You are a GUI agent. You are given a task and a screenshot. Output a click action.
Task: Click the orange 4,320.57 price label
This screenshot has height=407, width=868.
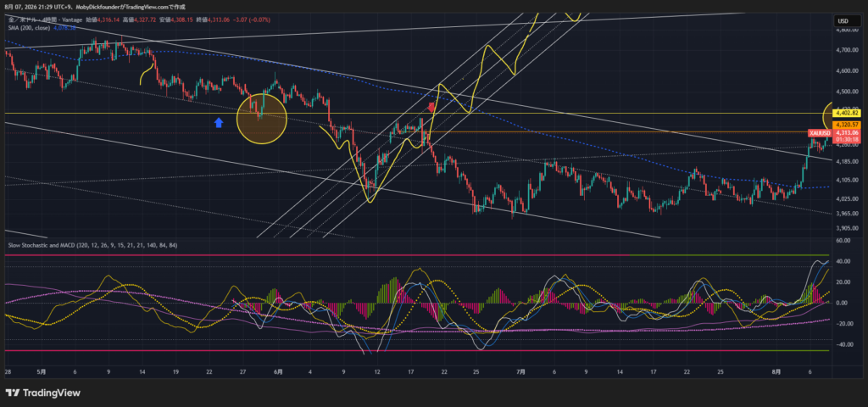click(x=847, y=125)
